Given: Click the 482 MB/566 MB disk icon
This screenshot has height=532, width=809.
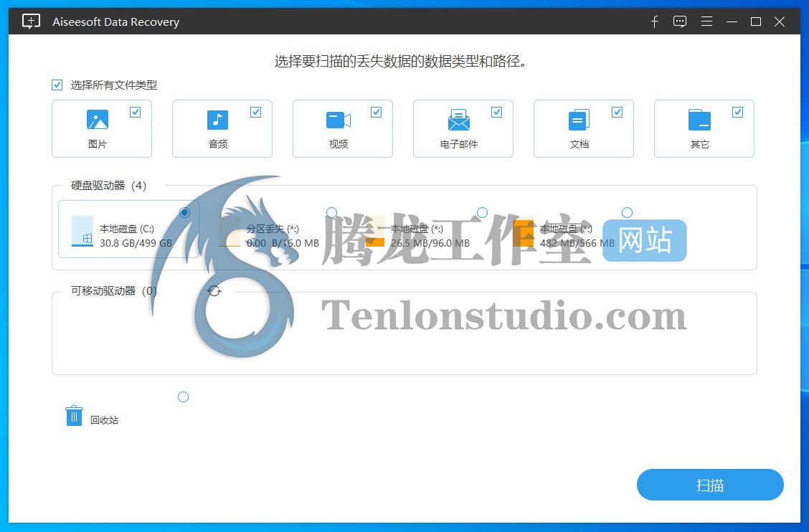Looking at the screenshot, I should click(x=523, y=231).
